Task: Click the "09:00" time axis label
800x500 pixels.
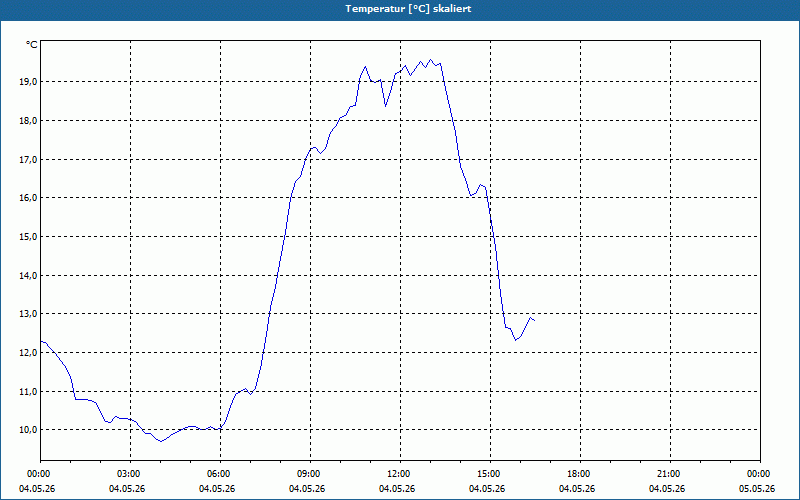Action: (x=309, y=474)
